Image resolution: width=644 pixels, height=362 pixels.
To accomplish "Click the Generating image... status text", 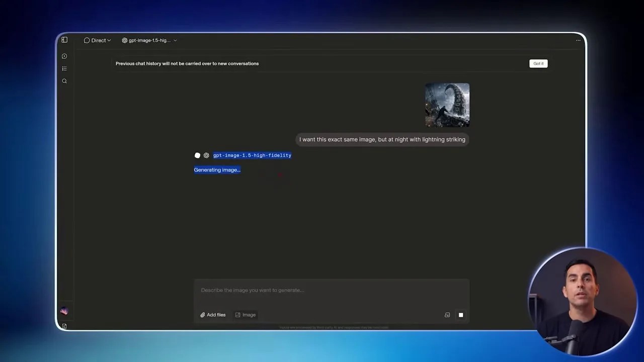I will (217, 170).
